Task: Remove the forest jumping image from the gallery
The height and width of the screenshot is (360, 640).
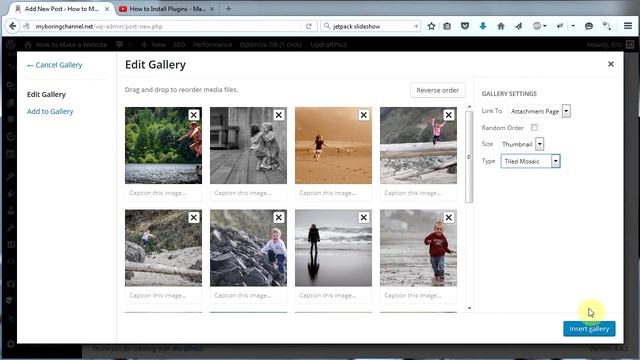Action: pos(194,115)
